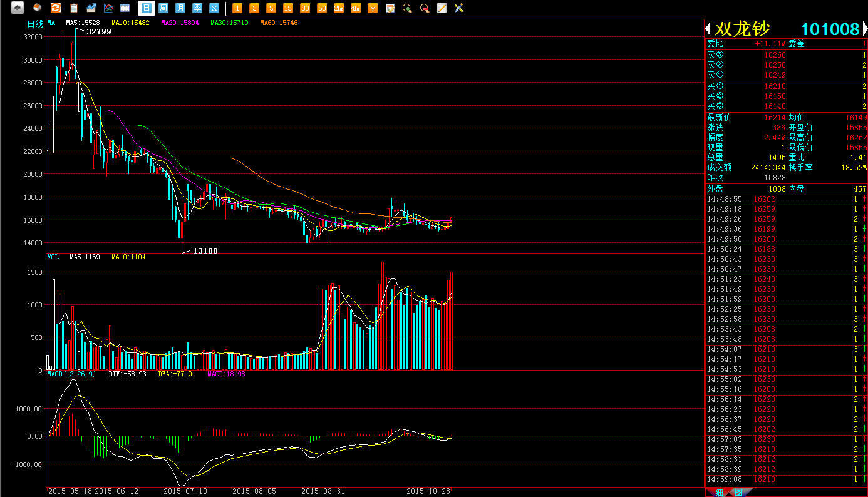Click the 13100 low price marker

coord(205,250)
